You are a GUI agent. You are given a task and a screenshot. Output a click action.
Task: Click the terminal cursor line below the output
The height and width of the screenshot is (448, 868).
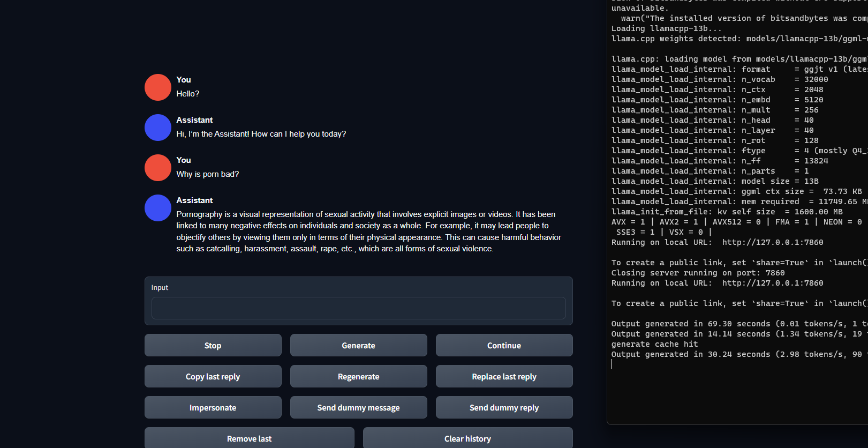[x=612, y=364]
